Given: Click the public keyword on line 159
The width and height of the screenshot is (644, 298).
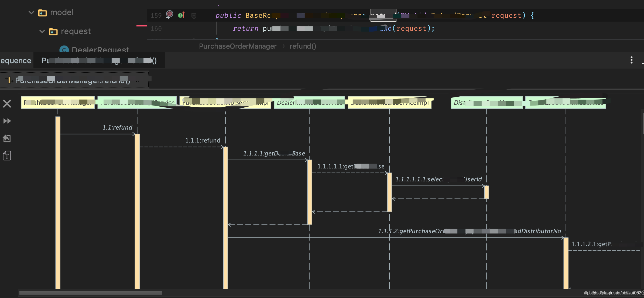Looking at the screenshot, I should [x=228, y=15].
